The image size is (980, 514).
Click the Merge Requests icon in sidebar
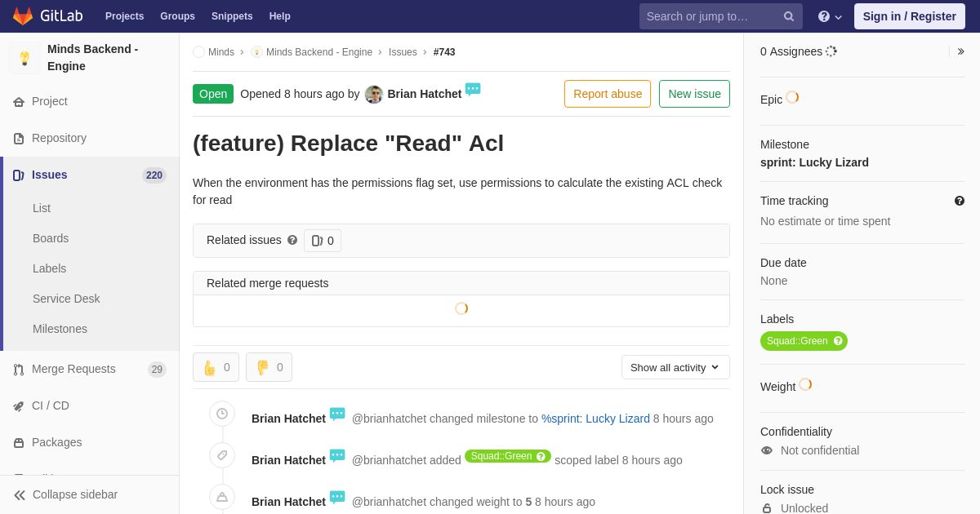coord(19,370)
